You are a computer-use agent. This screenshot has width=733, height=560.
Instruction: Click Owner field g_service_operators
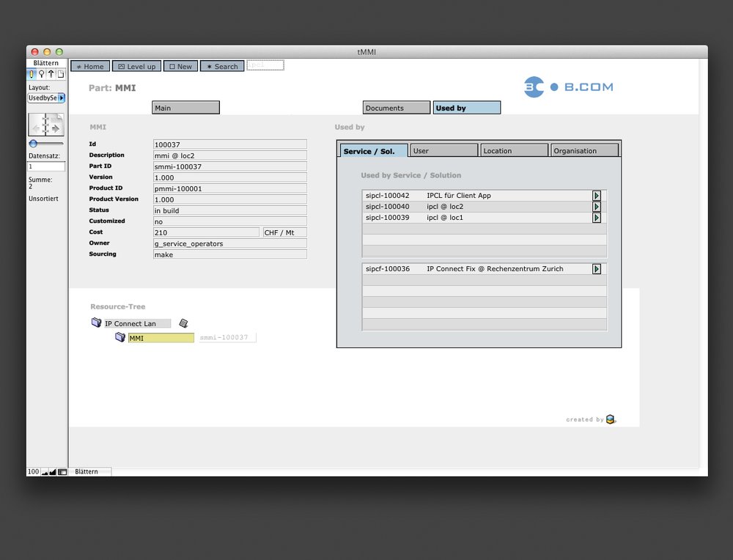pyautogui.click(x=230, y=243)
